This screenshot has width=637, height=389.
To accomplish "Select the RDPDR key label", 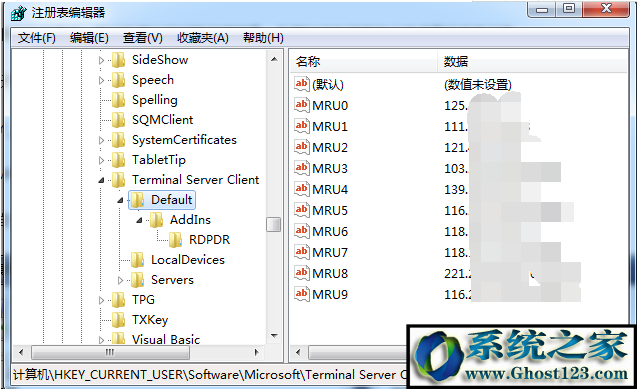I will (209, 240).
